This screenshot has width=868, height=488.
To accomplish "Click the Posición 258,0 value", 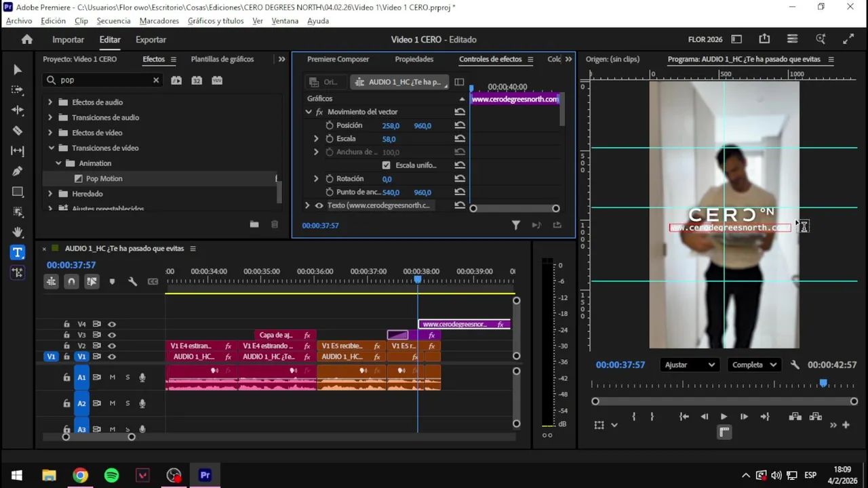I will [391, 125].
